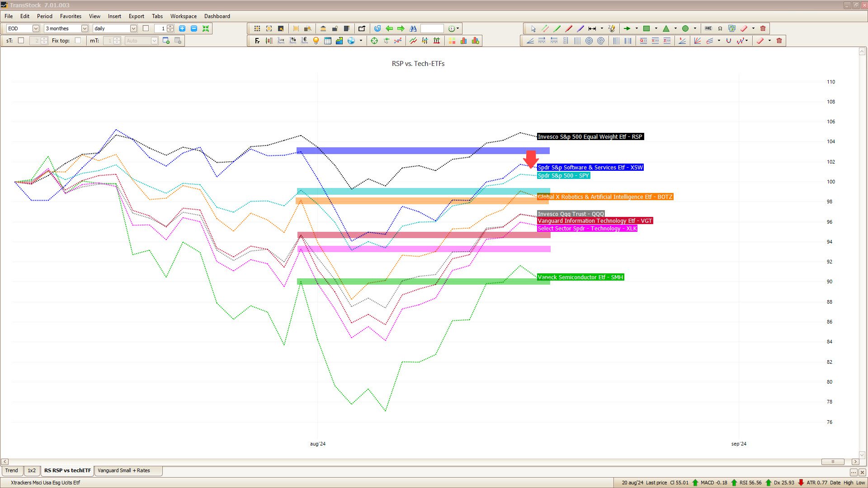
Task: Toggle the sT checkbox
Action: 21,41
